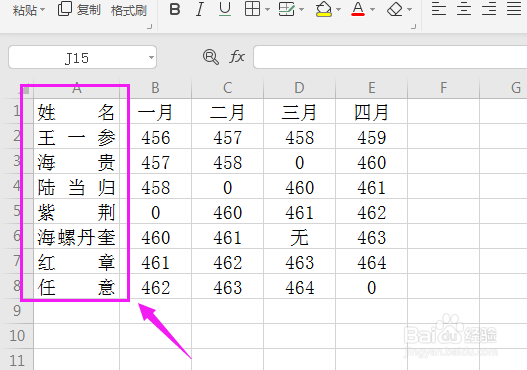
Task: Click 粘贴 paste button
Action: pyautogui.click(x=25, y=10)
